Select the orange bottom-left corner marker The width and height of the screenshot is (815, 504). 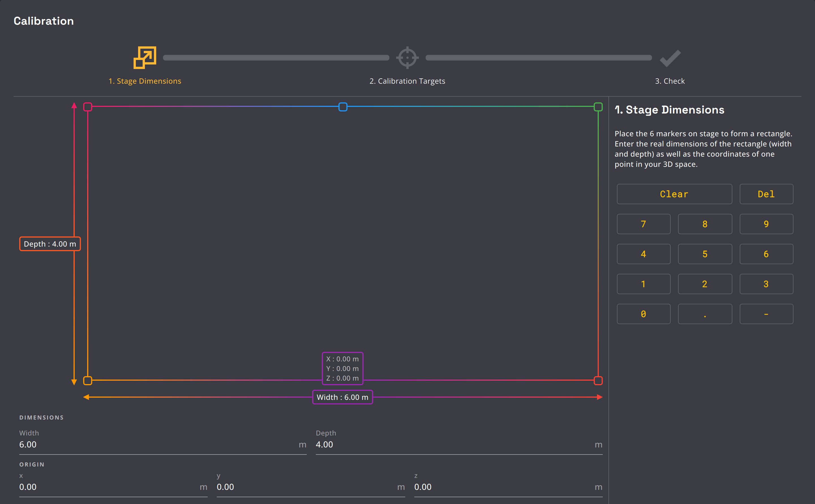(88, 380)
